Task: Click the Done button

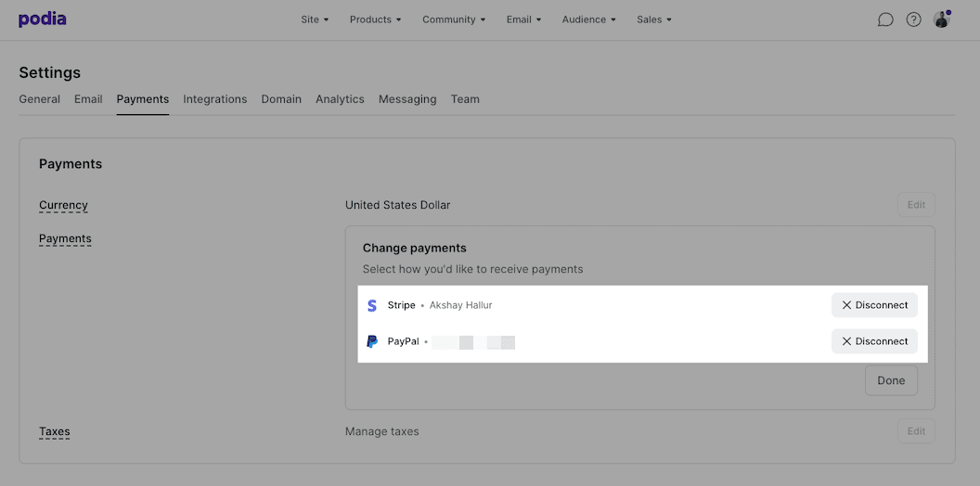Action: pyautogui.click(x=891, y=380)
